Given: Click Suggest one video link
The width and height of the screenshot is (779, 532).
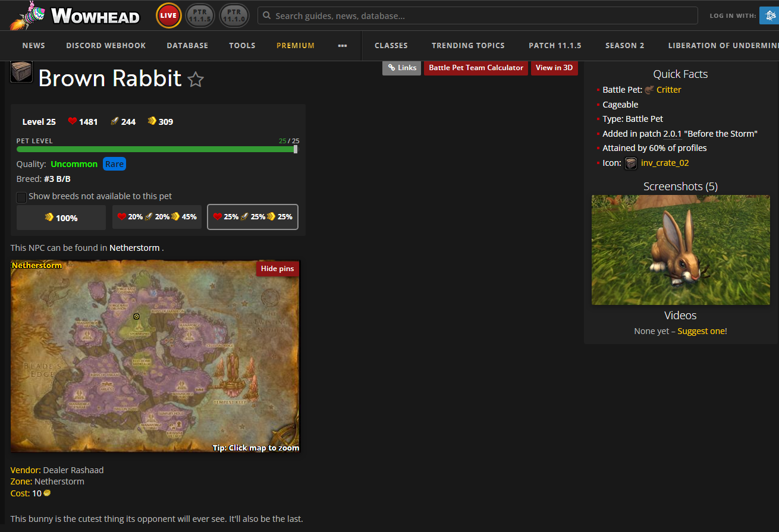Looking at the screenshot, I should [701, 331].
